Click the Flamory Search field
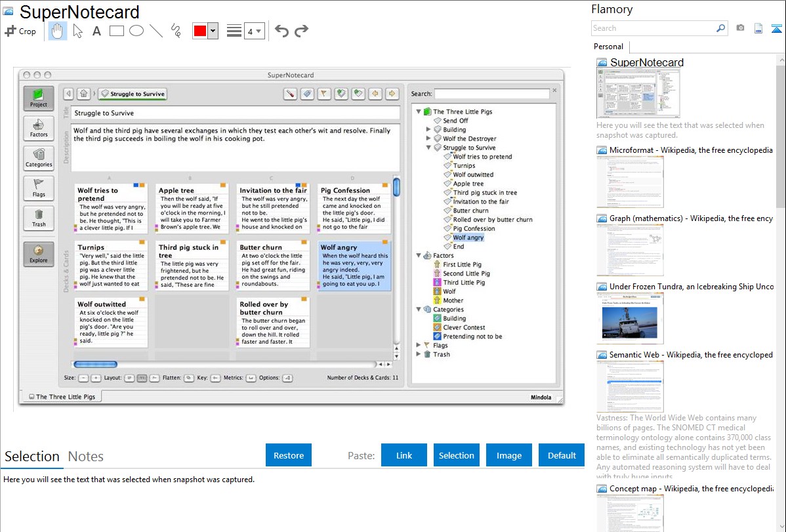 tap(653, 28)
